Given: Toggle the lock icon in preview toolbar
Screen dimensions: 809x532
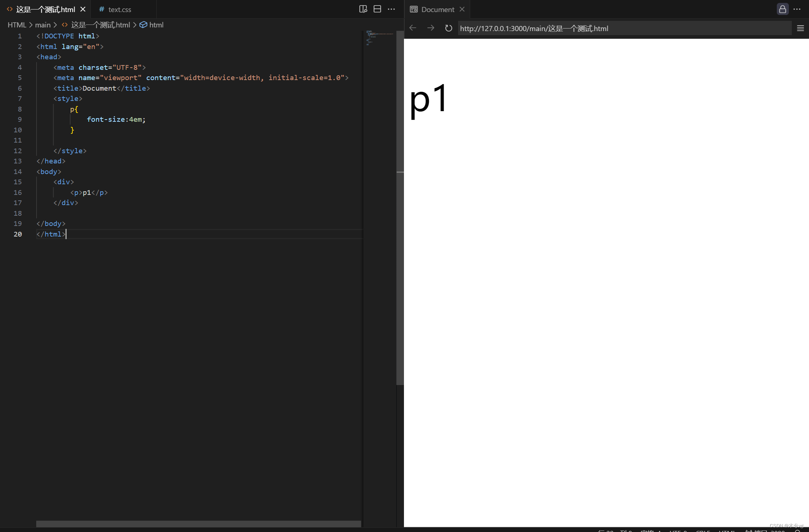Looking at the screenshot, I should point(782,9).
